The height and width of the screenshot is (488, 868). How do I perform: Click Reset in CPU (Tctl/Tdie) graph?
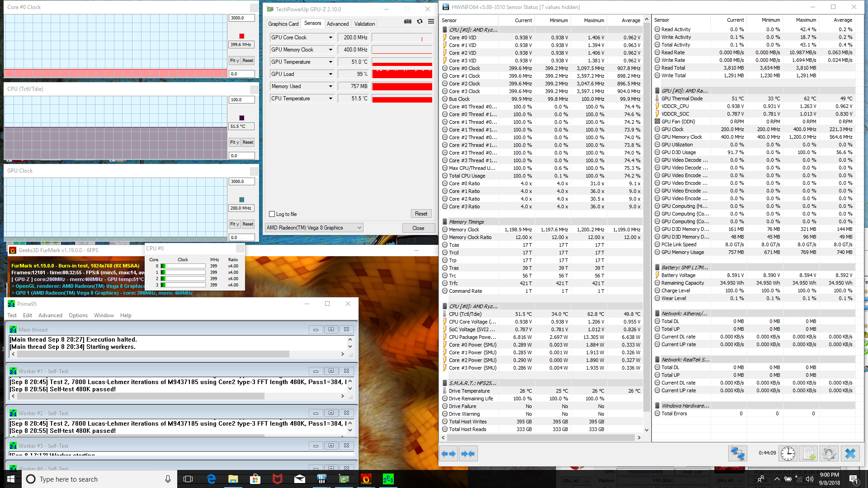(x=248, y=142)
